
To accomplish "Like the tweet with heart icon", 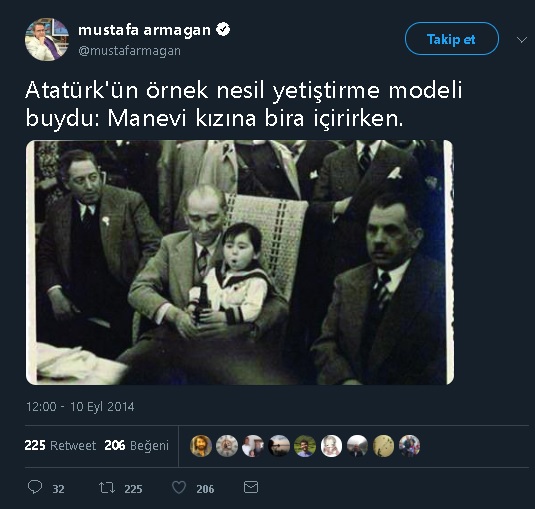I will pos(179,488).
